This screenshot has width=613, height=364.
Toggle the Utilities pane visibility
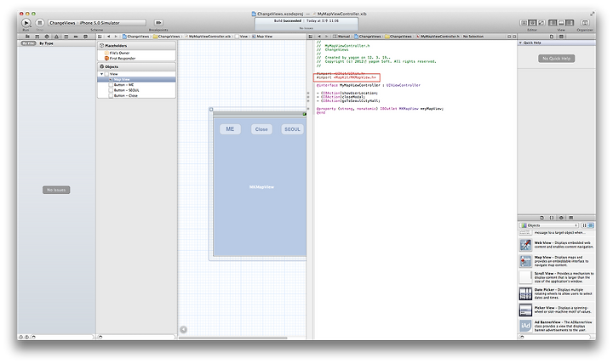coord(570,23)
